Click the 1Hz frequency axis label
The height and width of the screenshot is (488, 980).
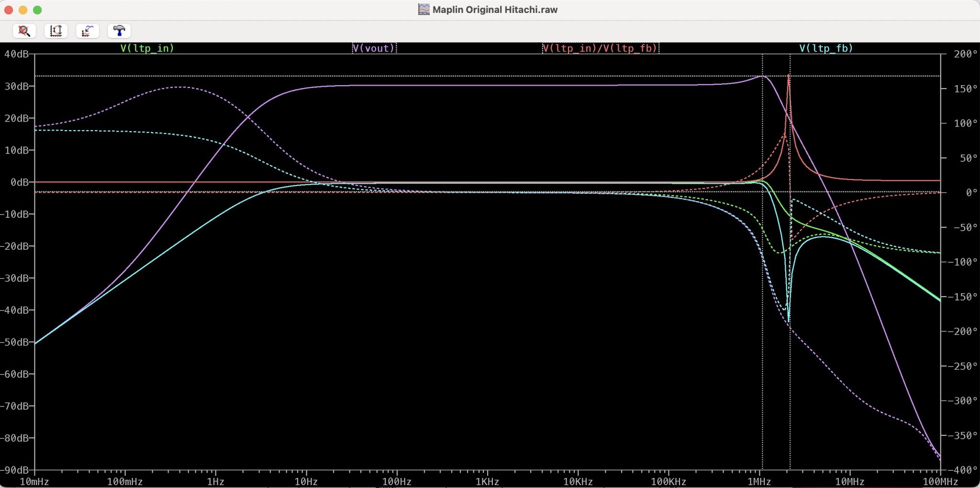click(x=216, y=482)
